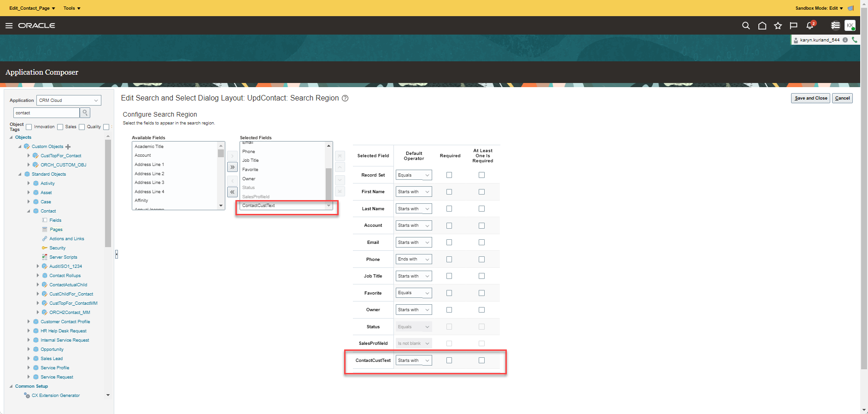Tick the Innovation object tag checkbox
Image resolution: width=868 pixels, height=414 pixels.
[29, 127]
